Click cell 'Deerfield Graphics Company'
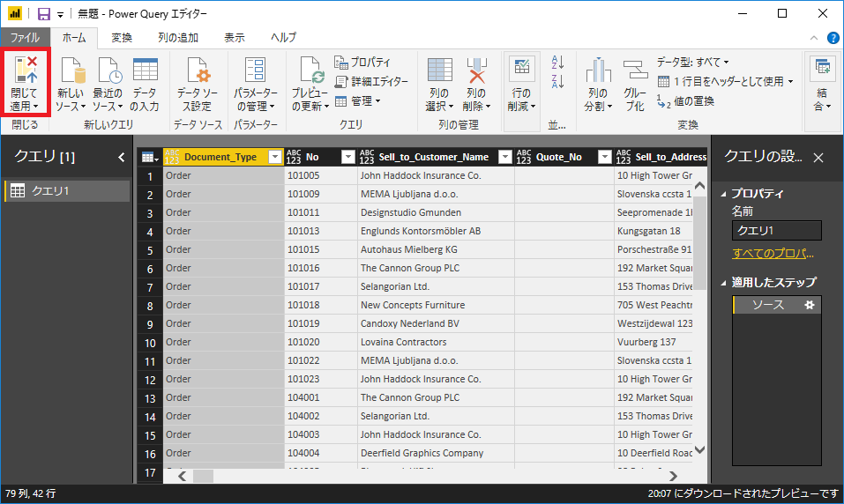 coord(436,454)
